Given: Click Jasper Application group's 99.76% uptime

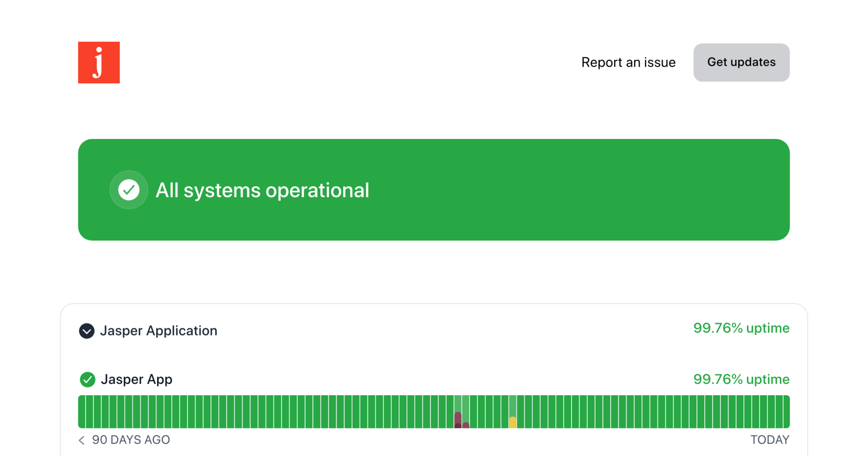Looking at the screenshot, I should (741, 328).
